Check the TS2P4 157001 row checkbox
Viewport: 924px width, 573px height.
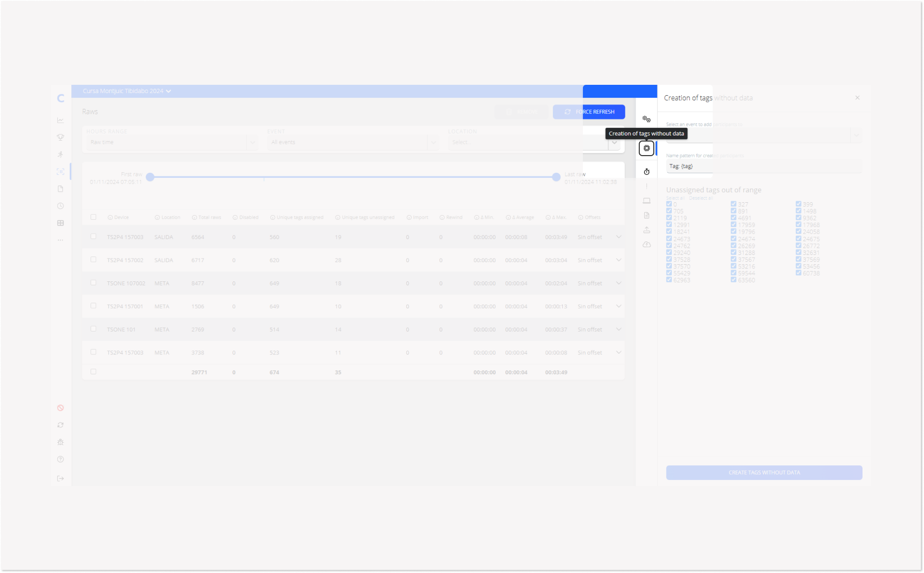[x=94, y=306]
